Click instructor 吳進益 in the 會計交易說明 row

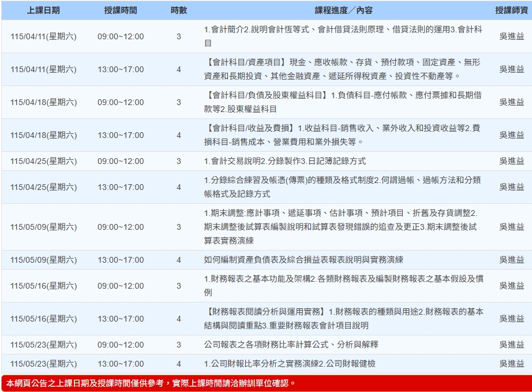click(511, 161)
